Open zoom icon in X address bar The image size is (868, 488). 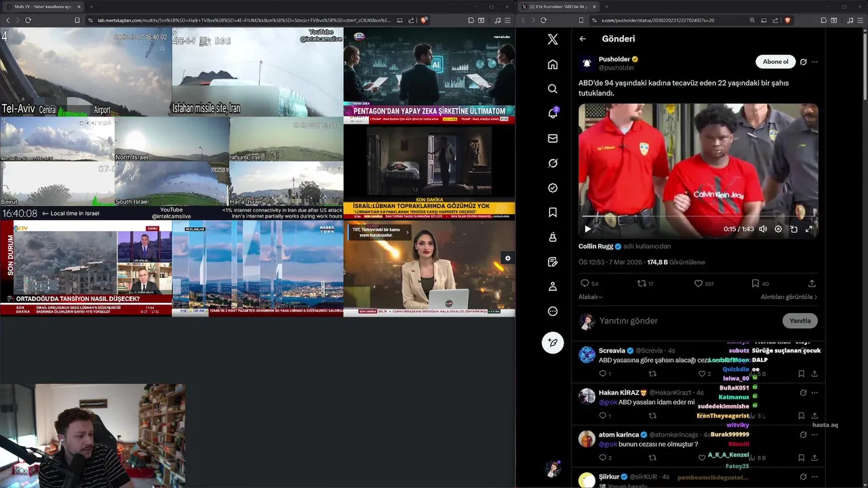tap(752, 20)
